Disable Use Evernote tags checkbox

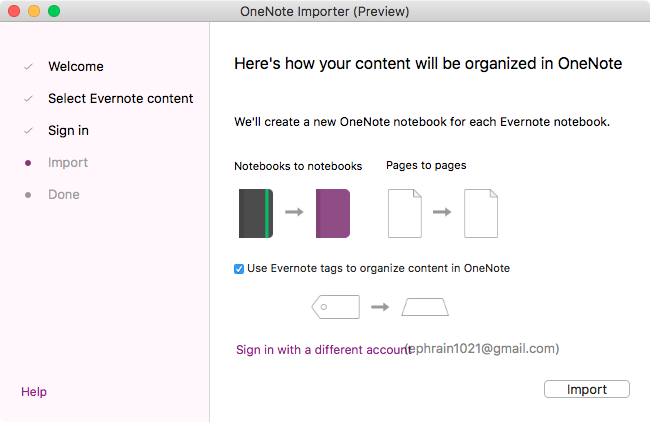coord(238,268)
